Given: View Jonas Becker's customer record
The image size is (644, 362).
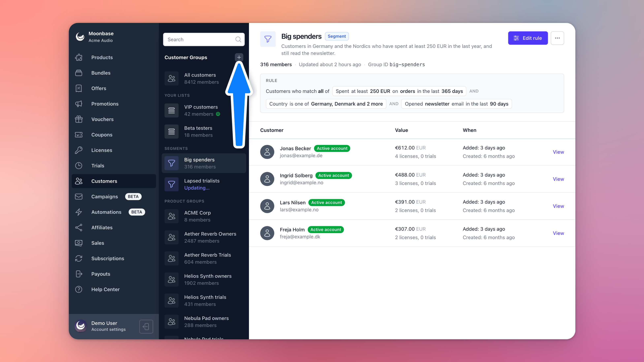Looking at the screenshot, I should point(558,152).
